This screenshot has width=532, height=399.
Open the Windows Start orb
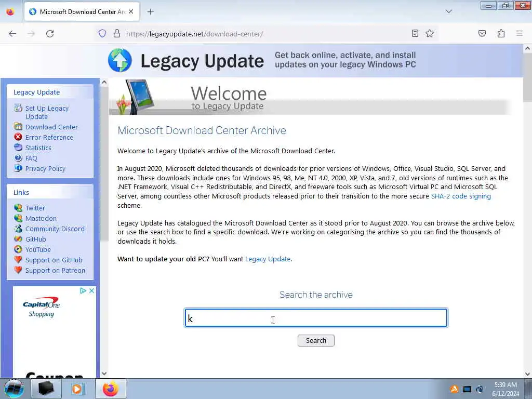[14, 389]
